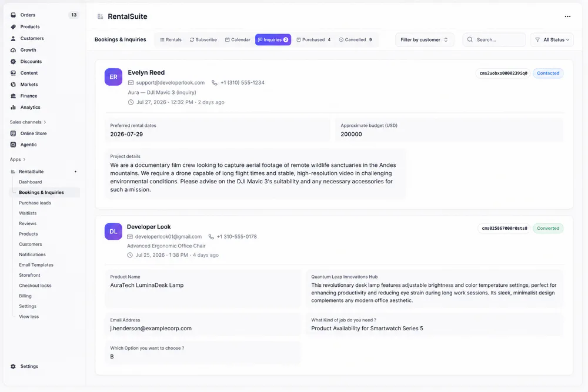
Task: Click the Converted status badge
Action: pos(548,228)
